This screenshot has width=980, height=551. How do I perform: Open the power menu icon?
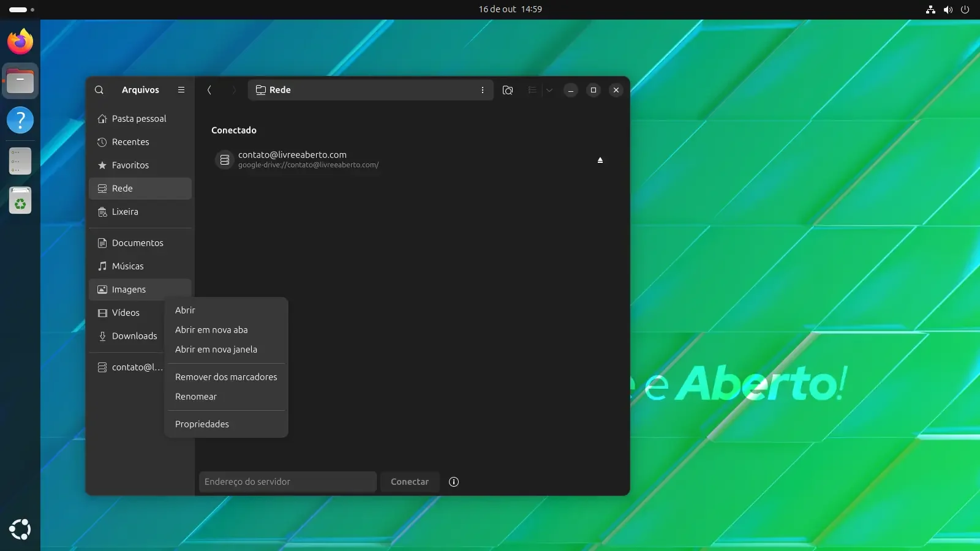click(x=965, y=9)
